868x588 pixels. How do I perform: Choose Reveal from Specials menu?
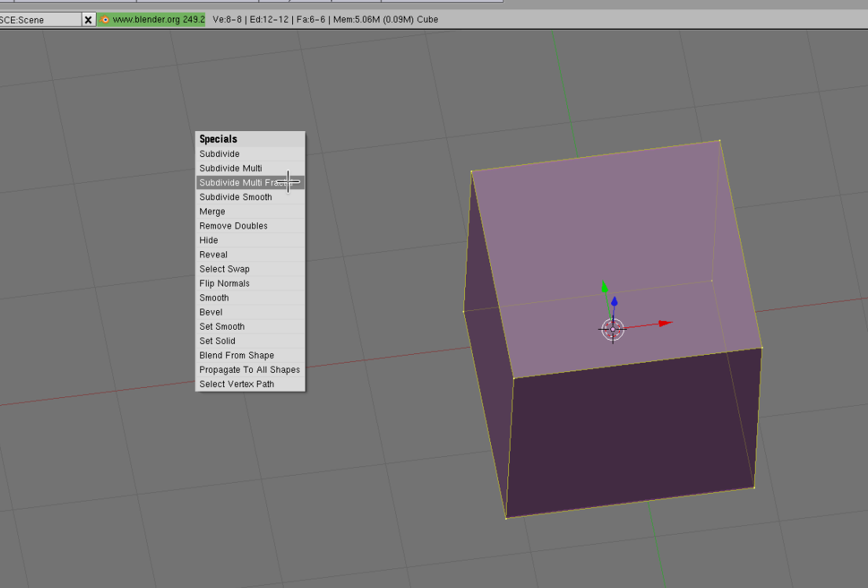coord(251,254)
